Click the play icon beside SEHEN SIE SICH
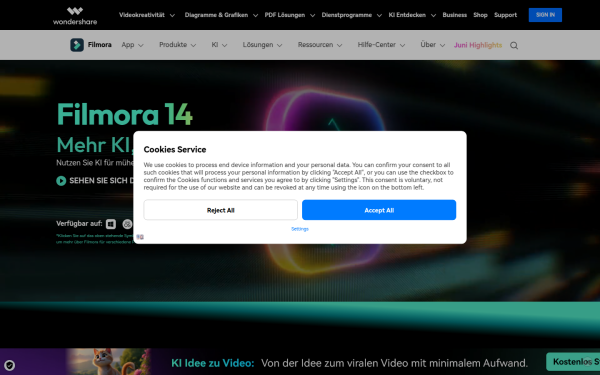This screenshot has height=375, width=600. (x=61, y=181)
